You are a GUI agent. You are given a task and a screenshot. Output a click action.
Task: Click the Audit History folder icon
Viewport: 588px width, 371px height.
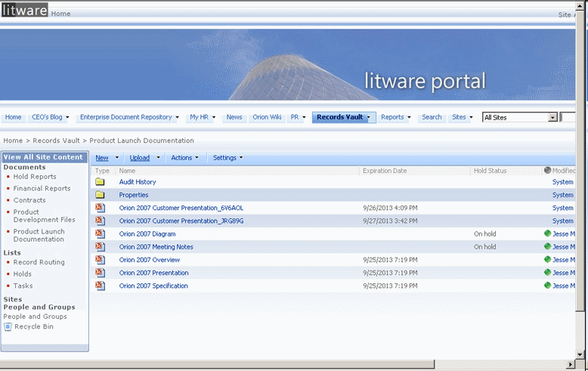100,182
